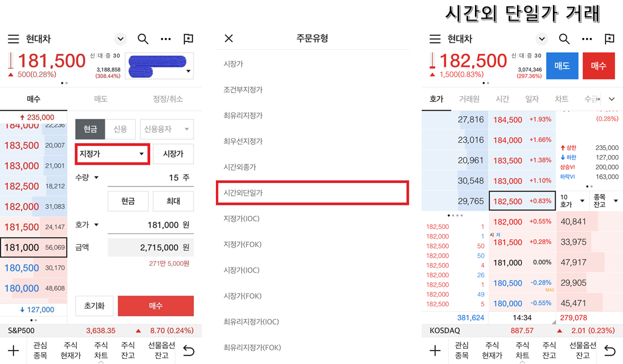Image resolution: width=623 pixels, height=364 pixels.
Task: Switch to 매수 tab
Action: click(x=34, y=99)
